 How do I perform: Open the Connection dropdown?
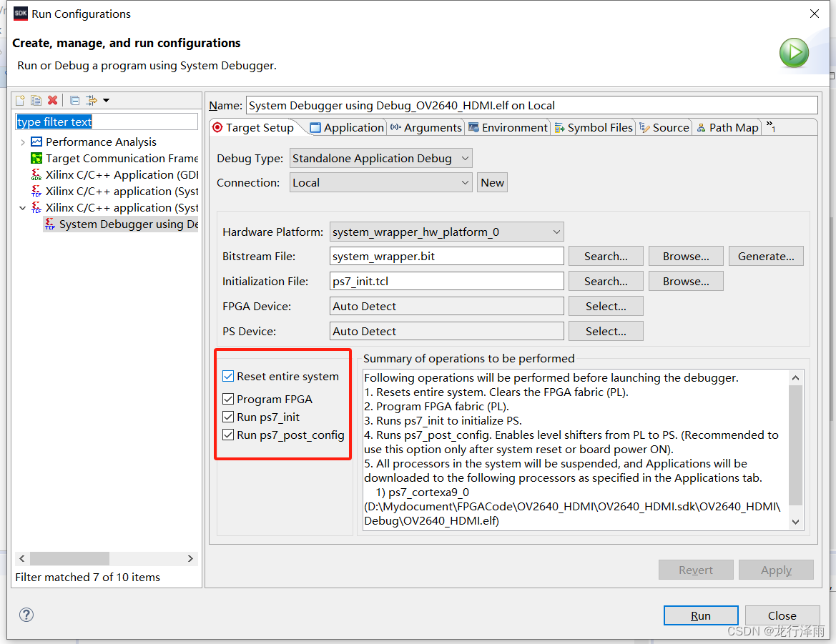380,183
